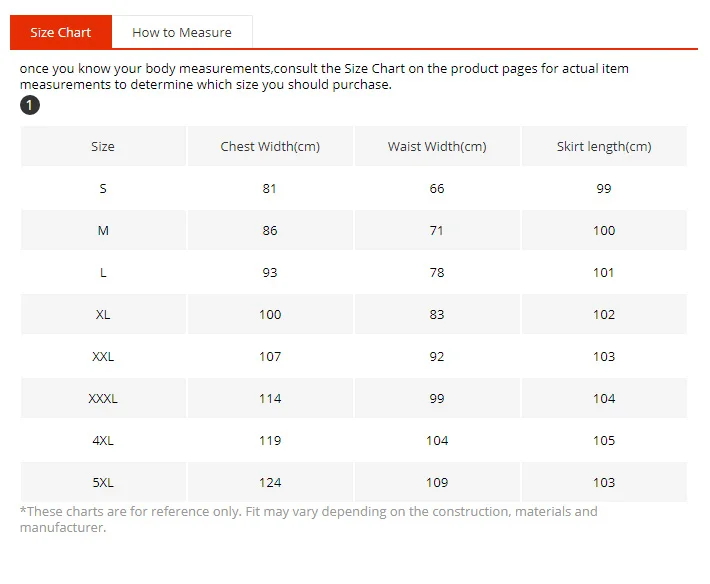Click the reference-only disclaimer text
The height and width of the screenshot is (584, 710).
click(x=309, y=519)
